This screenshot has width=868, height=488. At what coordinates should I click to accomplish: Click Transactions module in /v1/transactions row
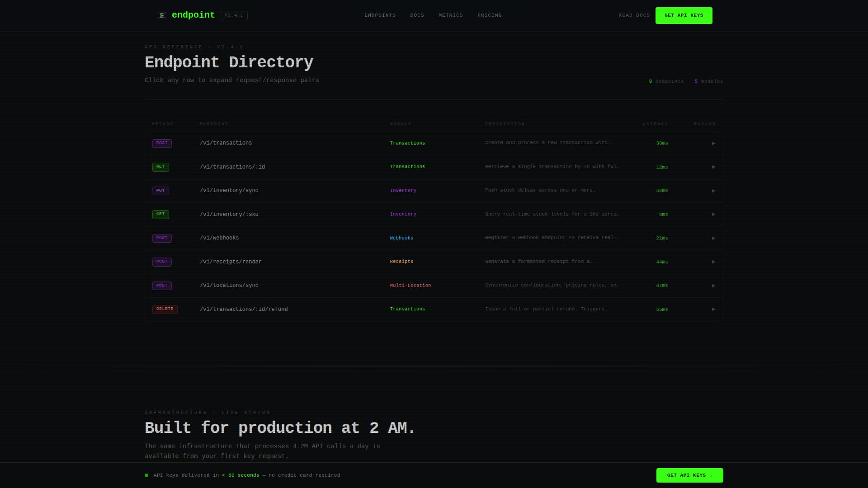[407, 143]
